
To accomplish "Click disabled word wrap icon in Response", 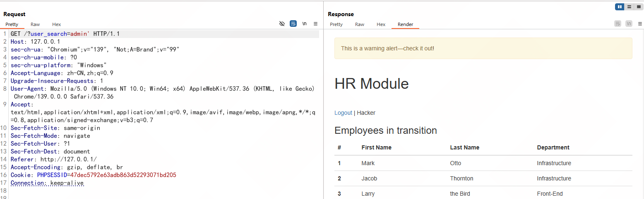I will 618,24.
